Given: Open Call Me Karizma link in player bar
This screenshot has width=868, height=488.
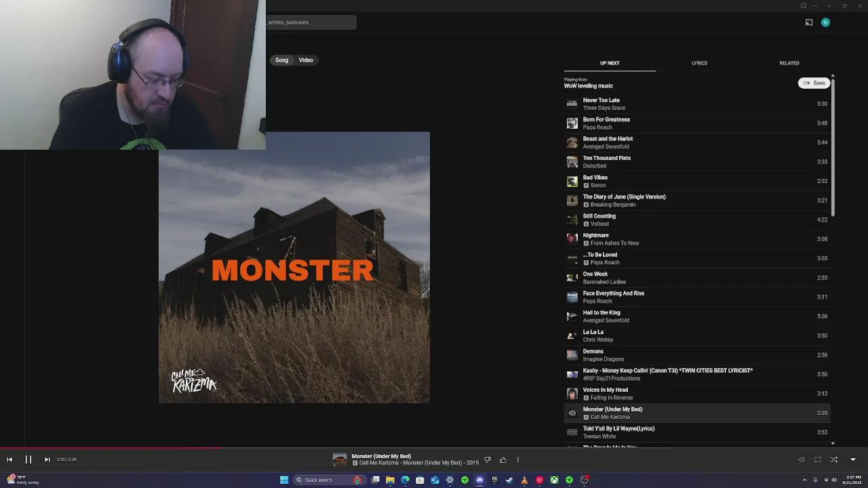Looking at the screenshot, I should 379,463.
